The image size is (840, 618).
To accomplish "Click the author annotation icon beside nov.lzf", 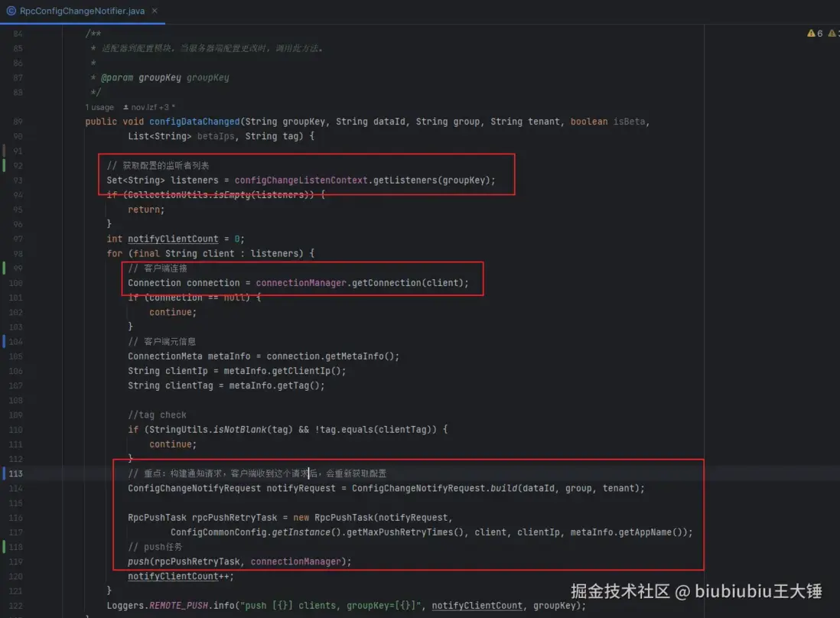I will click(124, 107).
